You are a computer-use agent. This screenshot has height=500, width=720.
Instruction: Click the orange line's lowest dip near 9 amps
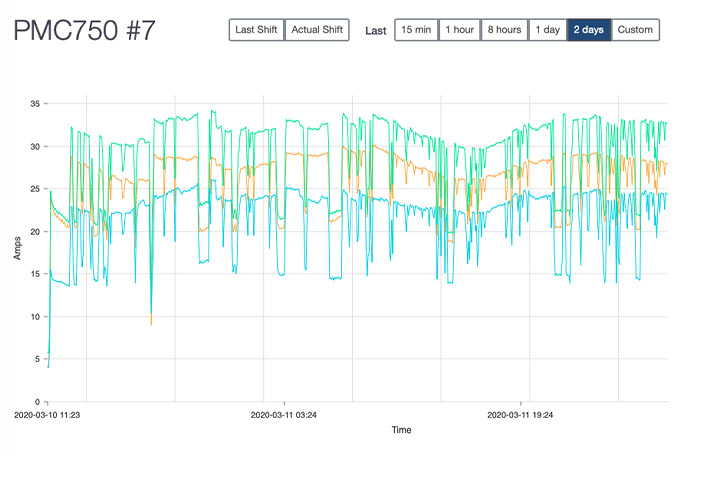151,323
